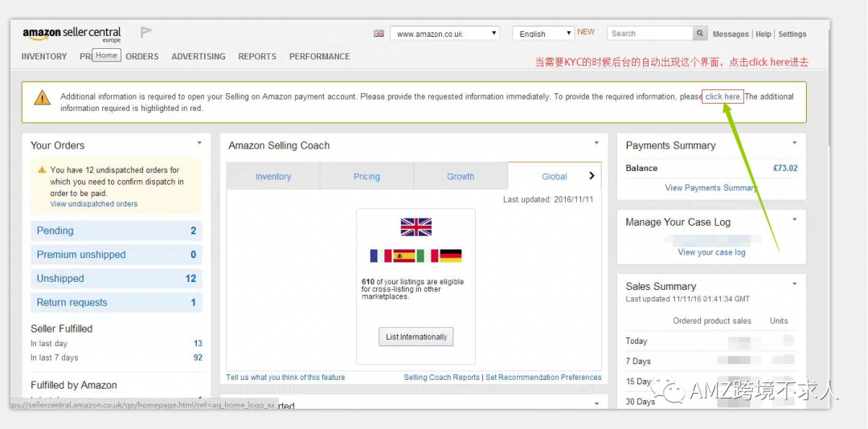
Task: Collapse the Amazon Selling Coach widget
Action: coord(596,143)
